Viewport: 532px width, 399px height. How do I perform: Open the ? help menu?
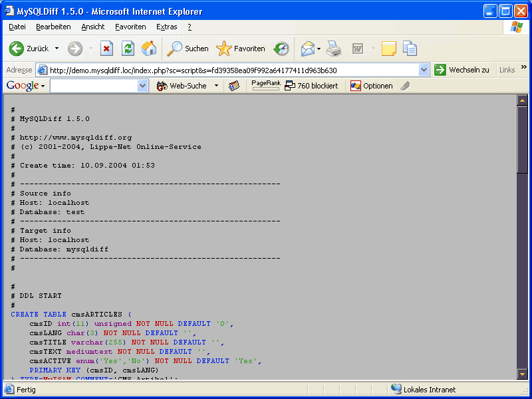[x=190, y=27]
